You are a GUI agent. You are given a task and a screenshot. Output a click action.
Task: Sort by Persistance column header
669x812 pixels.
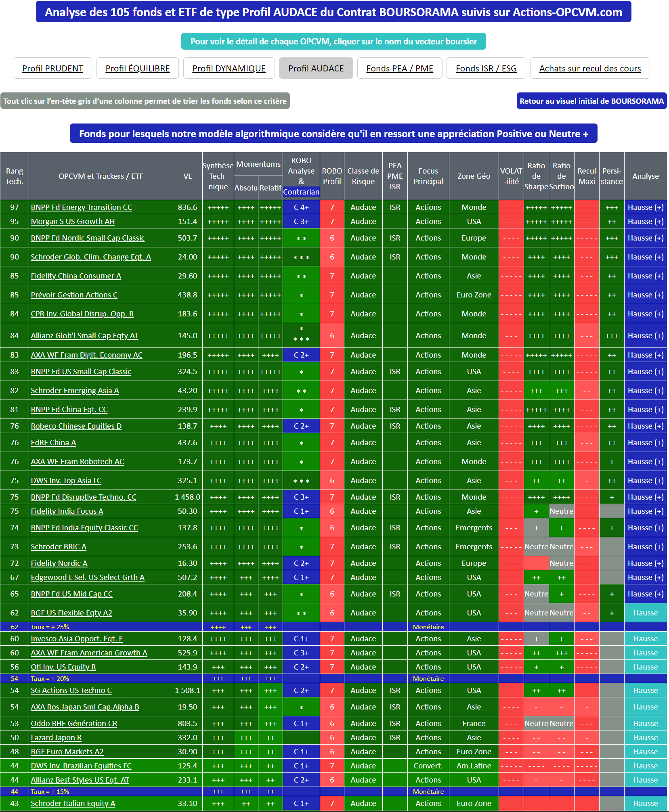pyautogui.click(x=612, y=176)
